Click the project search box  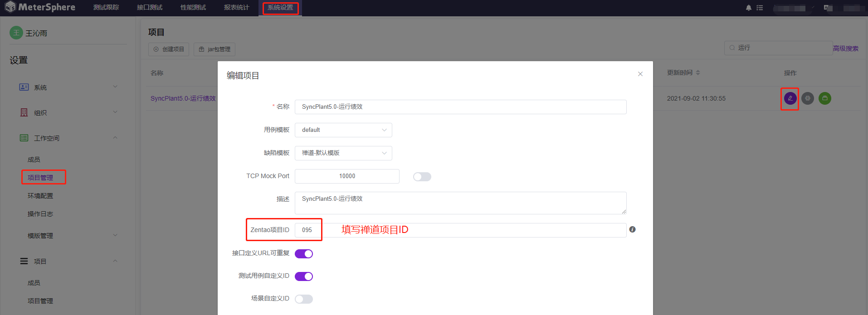pos(778,48)
